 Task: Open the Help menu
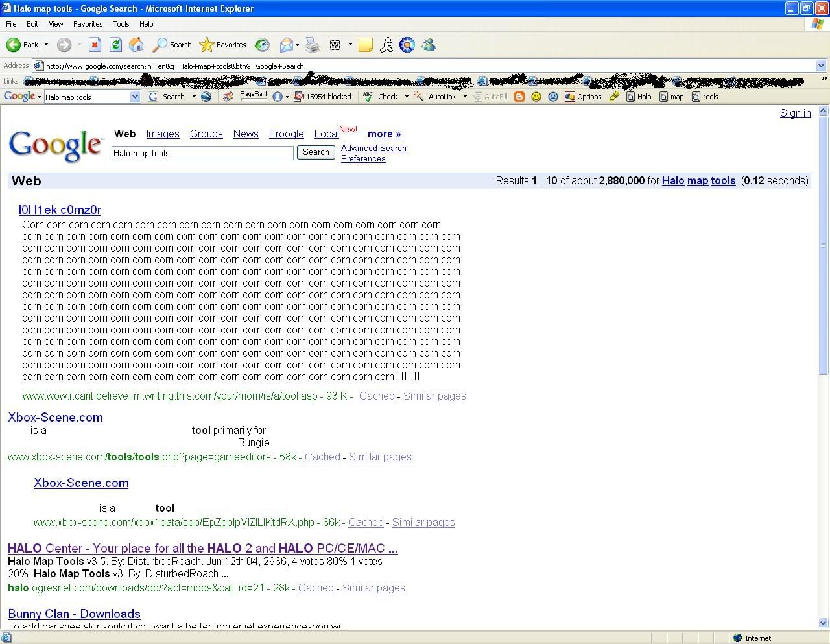pos(147,24)
